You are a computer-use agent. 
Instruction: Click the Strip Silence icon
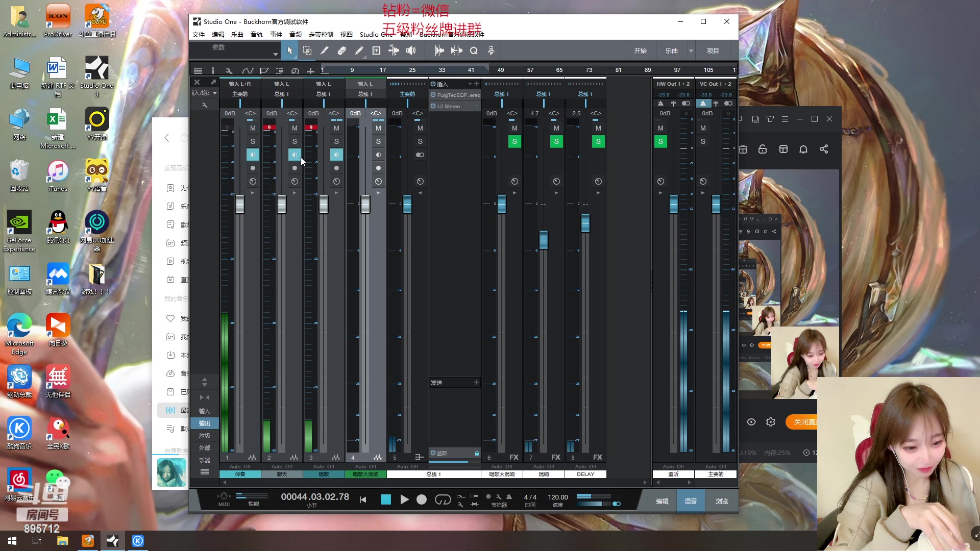click(456, 51)
